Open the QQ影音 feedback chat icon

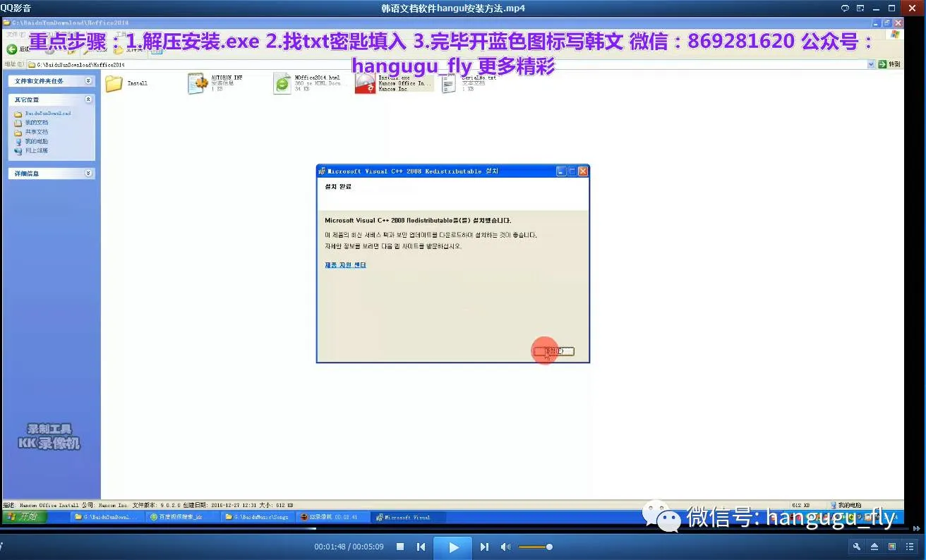[x=845, y=8]
